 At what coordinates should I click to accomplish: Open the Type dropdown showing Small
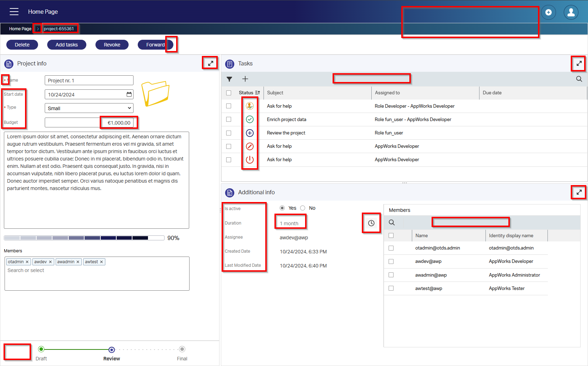[x=89, y=108]
